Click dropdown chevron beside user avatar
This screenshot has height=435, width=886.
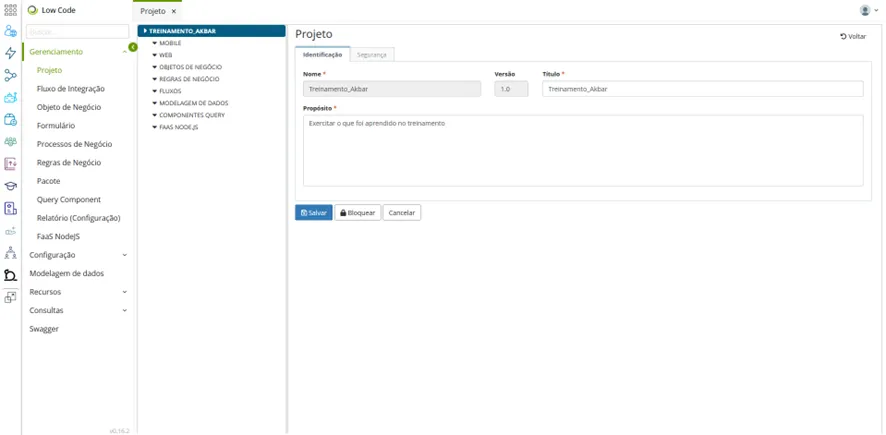click(876, 10)
